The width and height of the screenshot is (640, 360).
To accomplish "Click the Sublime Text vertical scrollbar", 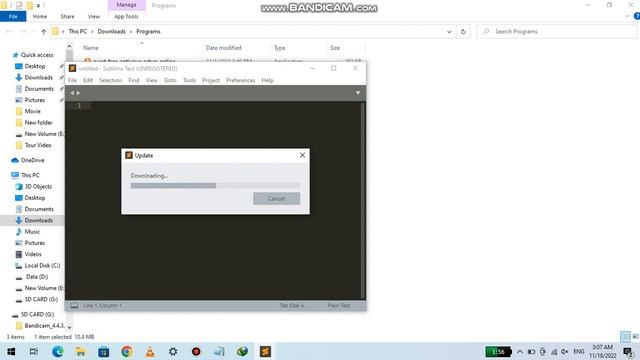I will click(x=362, y=200).
